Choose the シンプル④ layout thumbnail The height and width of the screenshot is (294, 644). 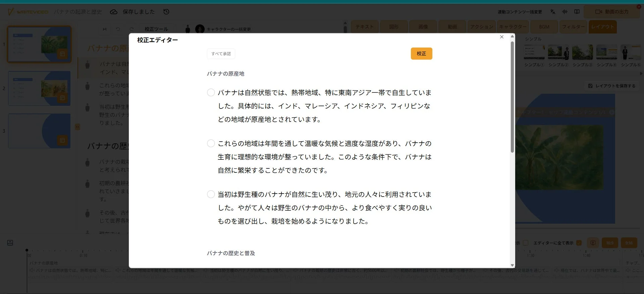[607, 52]
